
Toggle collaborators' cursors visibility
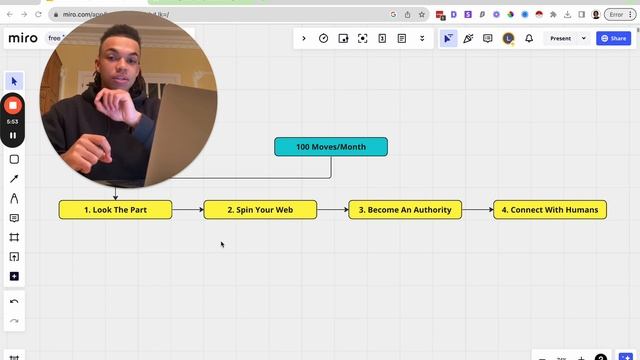point(448,38)
